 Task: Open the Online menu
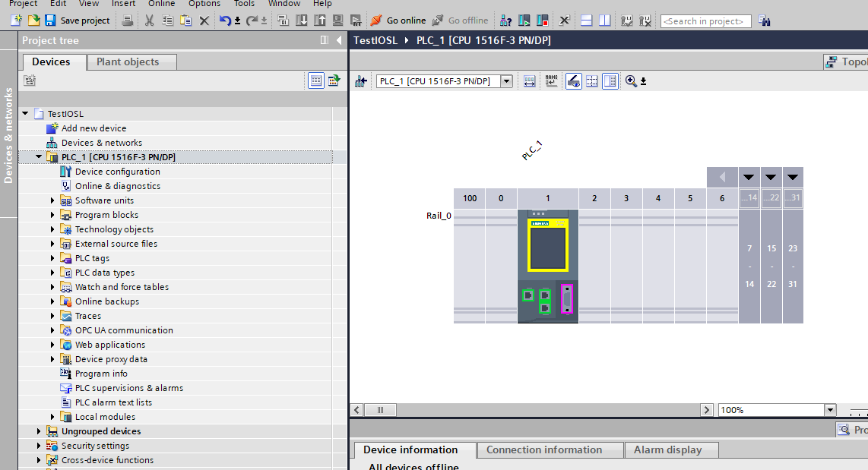(162, 3)
